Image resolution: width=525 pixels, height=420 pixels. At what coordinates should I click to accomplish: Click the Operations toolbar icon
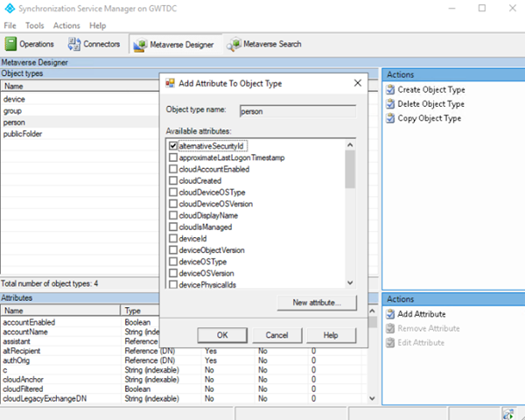point(12,44)
